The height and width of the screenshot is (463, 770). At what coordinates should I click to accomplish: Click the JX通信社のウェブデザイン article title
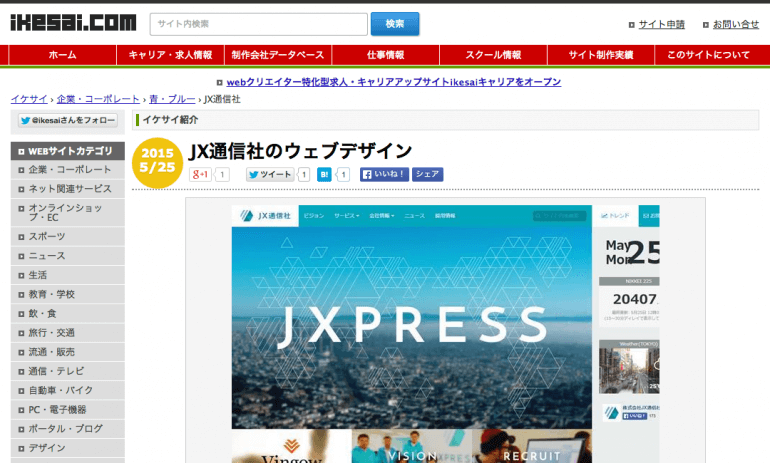pos(301,151)
